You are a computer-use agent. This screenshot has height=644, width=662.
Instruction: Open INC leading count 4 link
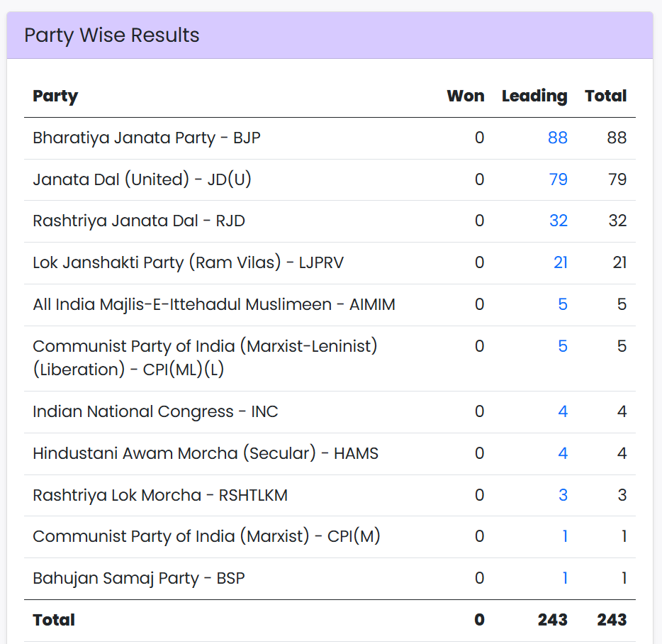point(563,412)
